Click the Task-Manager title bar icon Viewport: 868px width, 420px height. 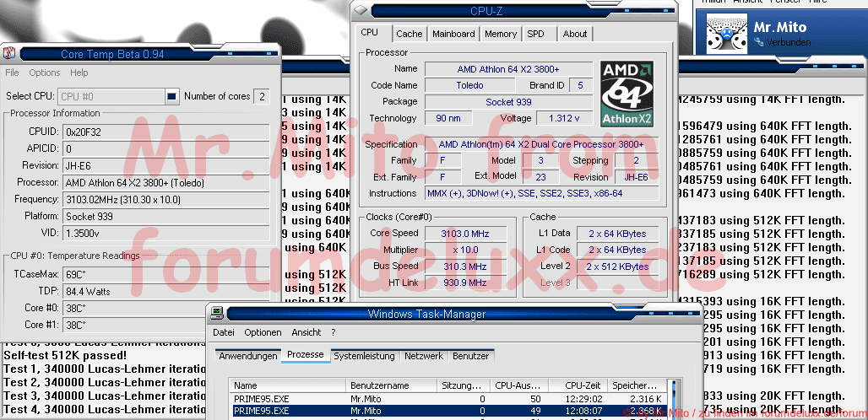(217, 314)
